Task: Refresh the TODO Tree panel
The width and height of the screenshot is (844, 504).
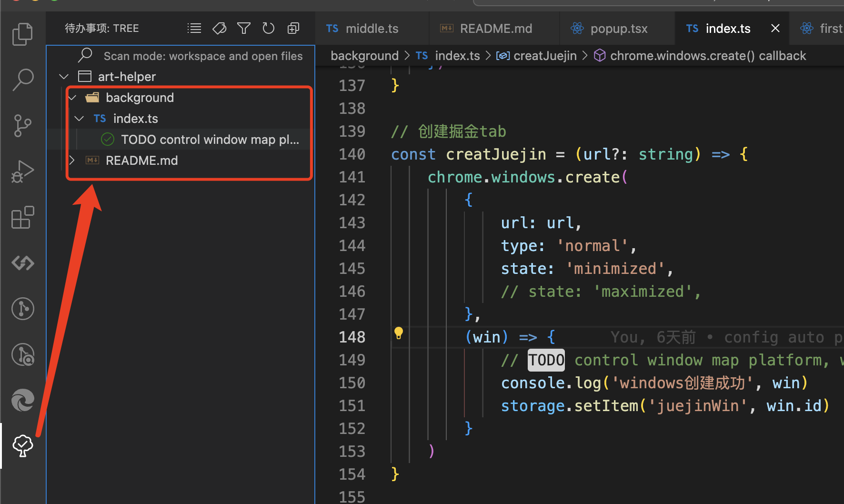Action: coord(268,28)
